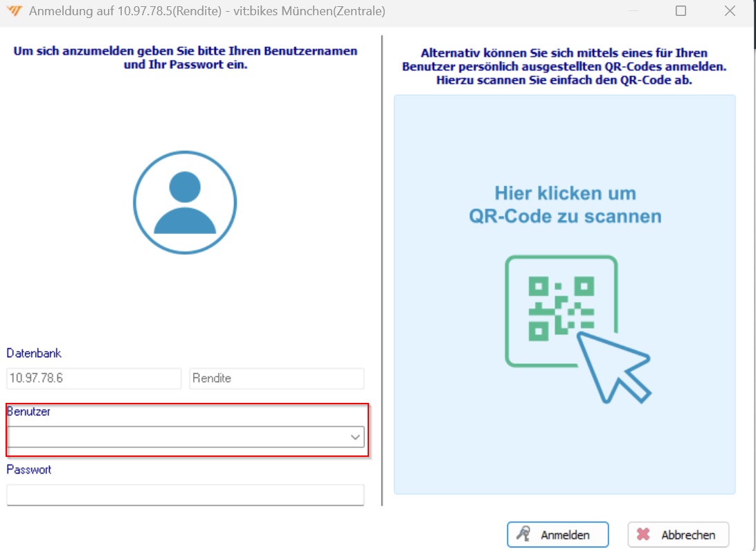This screenshot has height=551, width=756.
Task: Click the window title bar text
Action: click(207, 11)
